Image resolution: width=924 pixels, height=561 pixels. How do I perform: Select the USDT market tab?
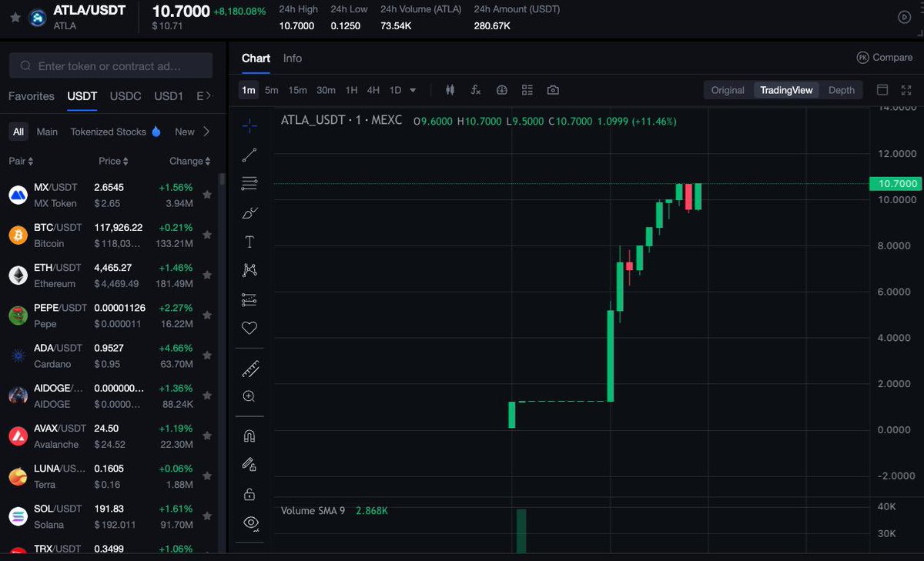82,96
